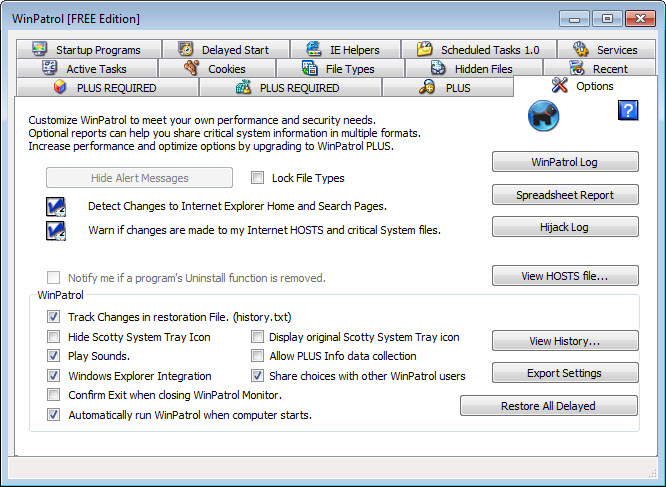The image size is (666, 487).
Task: Click the Scheduled Tasks 1.0 tab icon
Action: (x=425, y=49)
